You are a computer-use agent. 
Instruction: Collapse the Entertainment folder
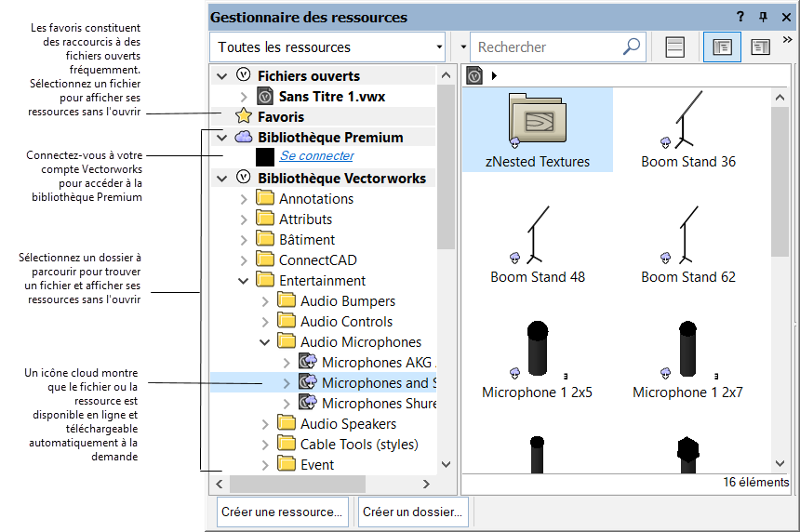coord(244,281)
